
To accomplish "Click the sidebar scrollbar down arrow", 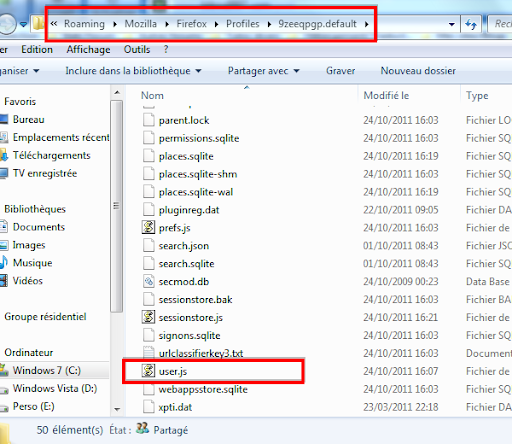I will [x=117, y=409].
